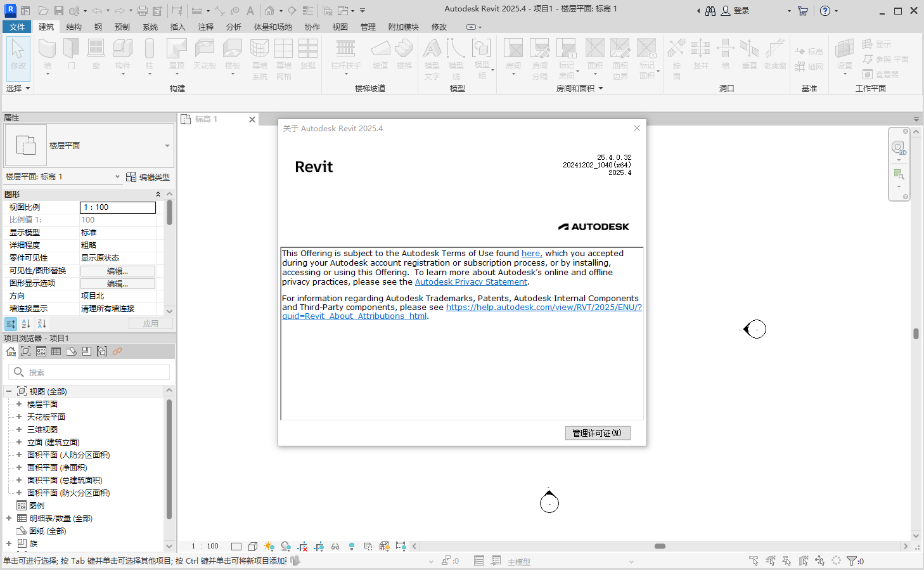Toggle category grouping sort in properties palette
Screen dimensions: 924x570
[11, 323]
